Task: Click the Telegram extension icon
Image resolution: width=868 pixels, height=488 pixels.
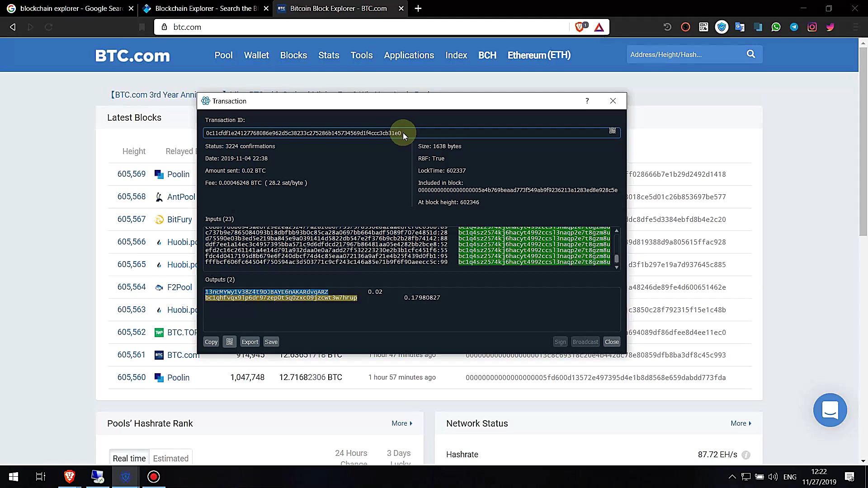Action: tap(794, 27)
